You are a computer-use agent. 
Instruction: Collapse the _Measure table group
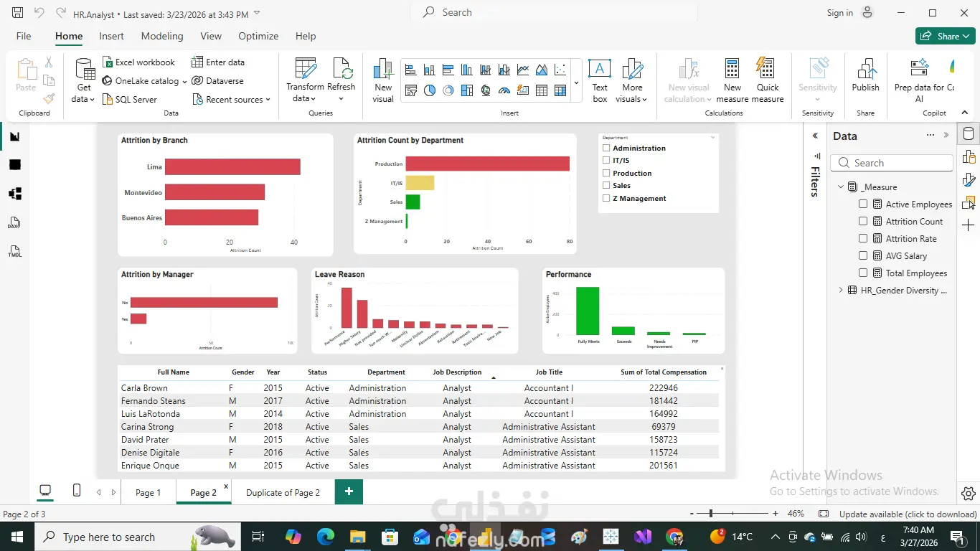point(841,187)
